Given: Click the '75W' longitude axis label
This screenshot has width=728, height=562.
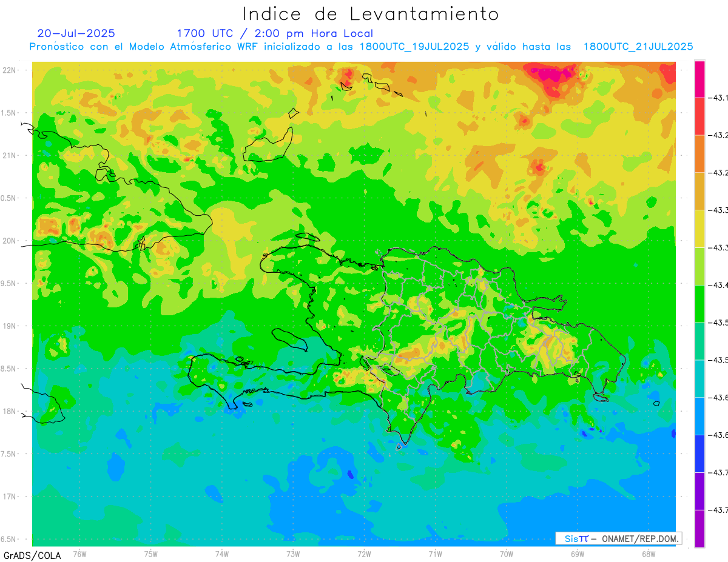Looking at the screenshot, I should [x=150, y=554].
